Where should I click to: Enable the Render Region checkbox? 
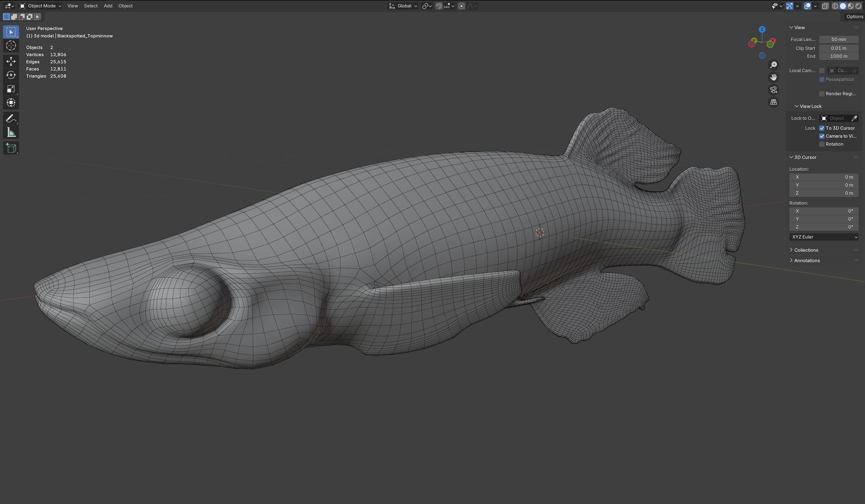click(822, 94)
